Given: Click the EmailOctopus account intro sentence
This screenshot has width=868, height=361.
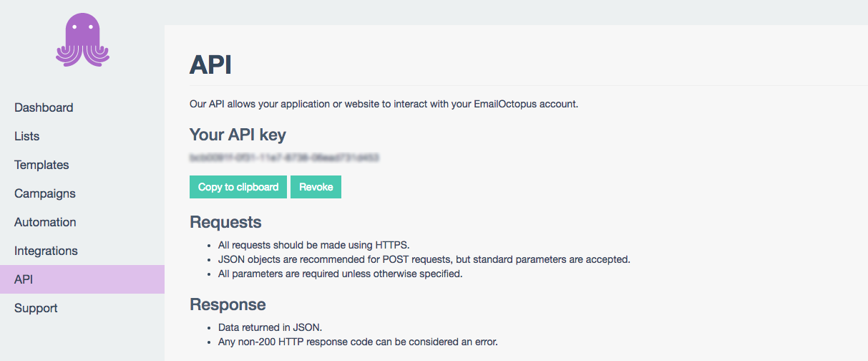Looking at the screenshot, I should click(x=384, y=104).
